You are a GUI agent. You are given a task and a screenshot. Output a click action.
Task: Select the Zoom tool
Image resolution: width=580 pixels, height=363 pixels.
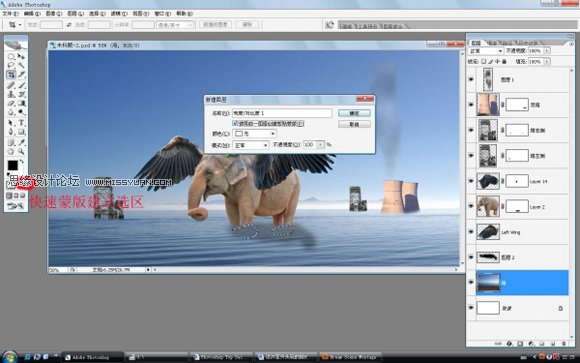(x=21, y=151)
